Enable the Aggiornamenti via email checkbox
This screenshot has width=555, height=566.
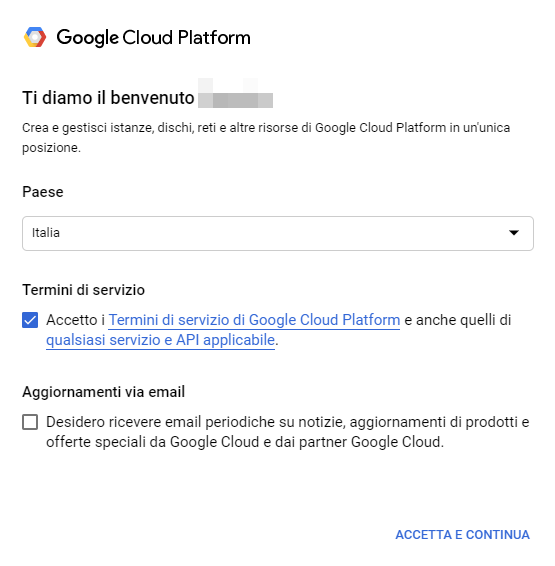coord(30,422)
